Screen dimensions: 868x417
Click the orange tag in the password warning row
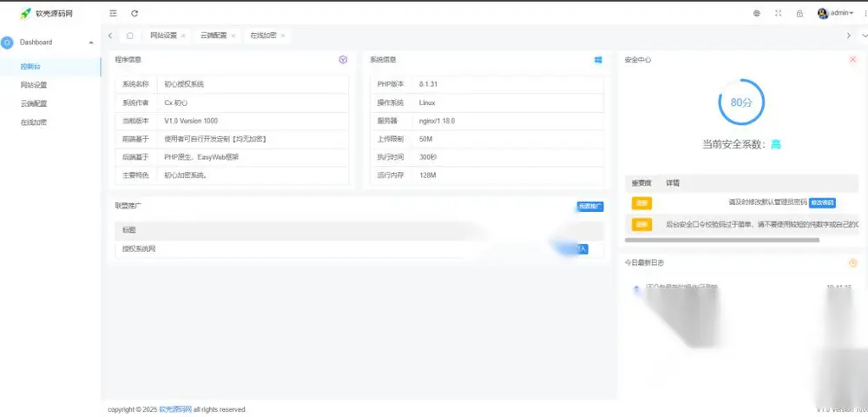tap(641, 202)
